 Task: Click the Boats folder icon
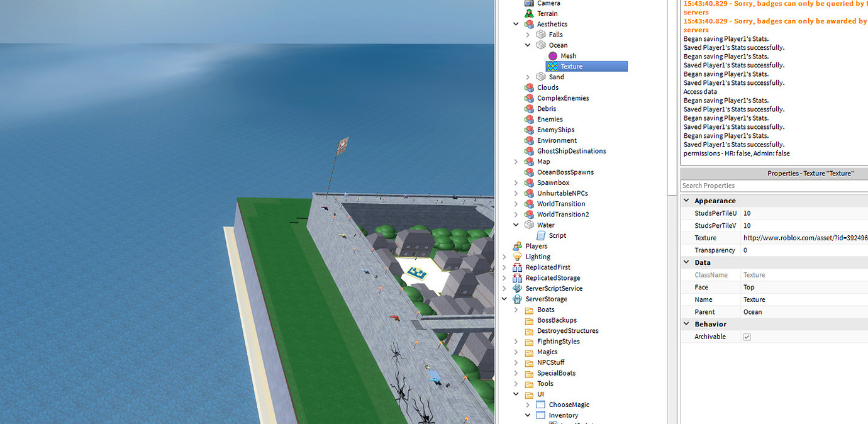click(x=529, y=310)
